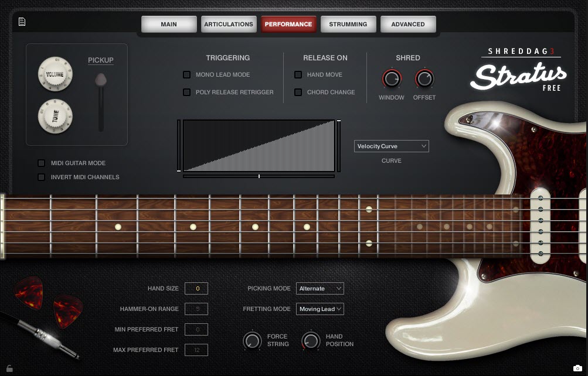This screenshot has width=588, height=376.
Task: Click the HAND POSITION knob
Action: tap(311, 340)
